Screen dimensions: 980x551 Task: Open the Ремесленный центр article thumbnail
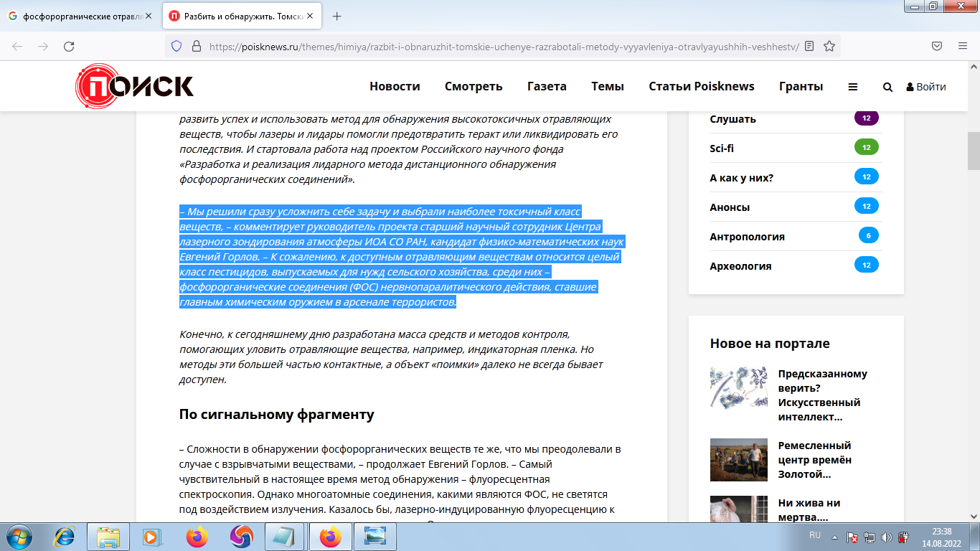pos(738,460)
